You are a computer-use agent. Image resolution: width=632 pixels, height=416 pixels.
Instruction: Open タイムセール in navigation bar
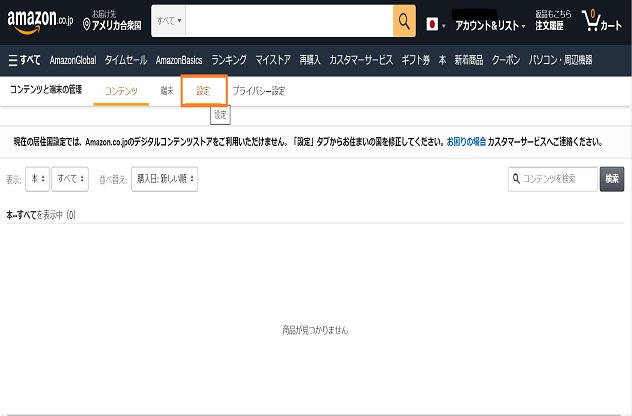(x=126, y=60)
